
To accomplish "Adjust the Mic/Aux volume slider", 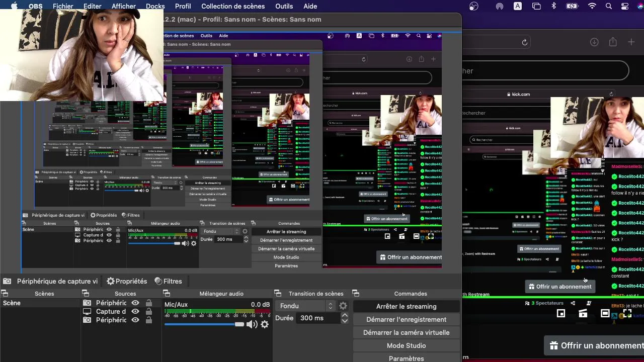I will (204, 324).
